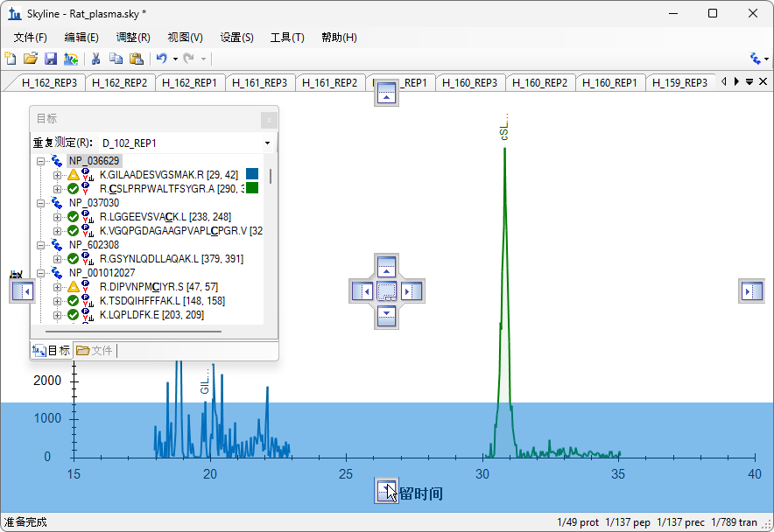Click the blue color swatch for GILAADESVGSMAK

(x=252, y=174)
